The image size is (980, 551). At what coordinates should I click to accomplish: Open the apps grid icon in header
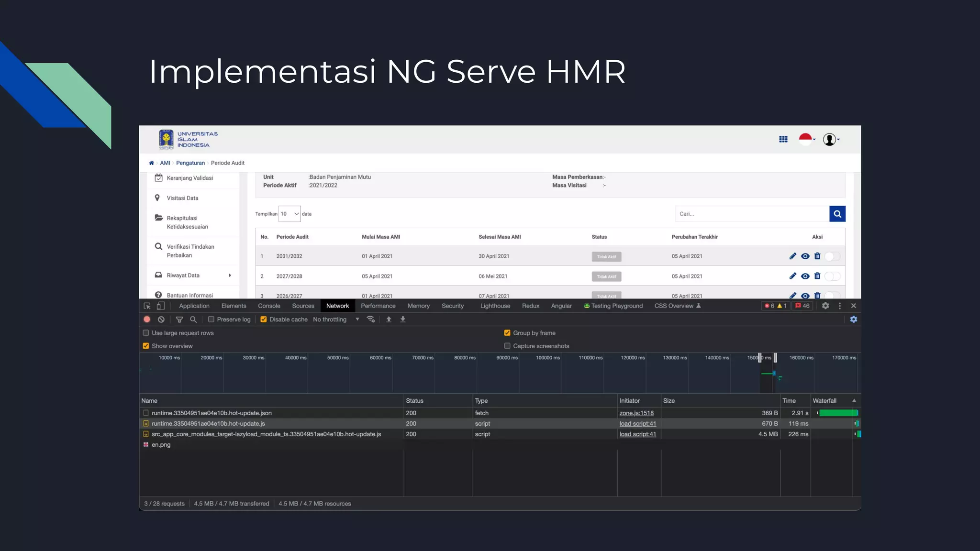click(783, 139)
